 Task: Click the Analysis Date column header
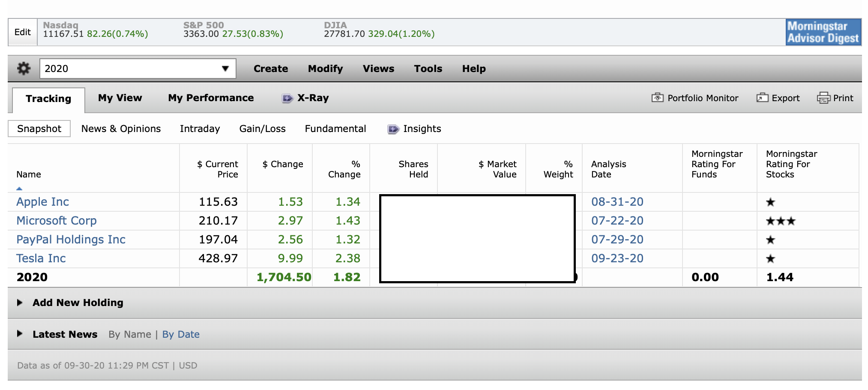pyautogui.click(x=609, y=169)
